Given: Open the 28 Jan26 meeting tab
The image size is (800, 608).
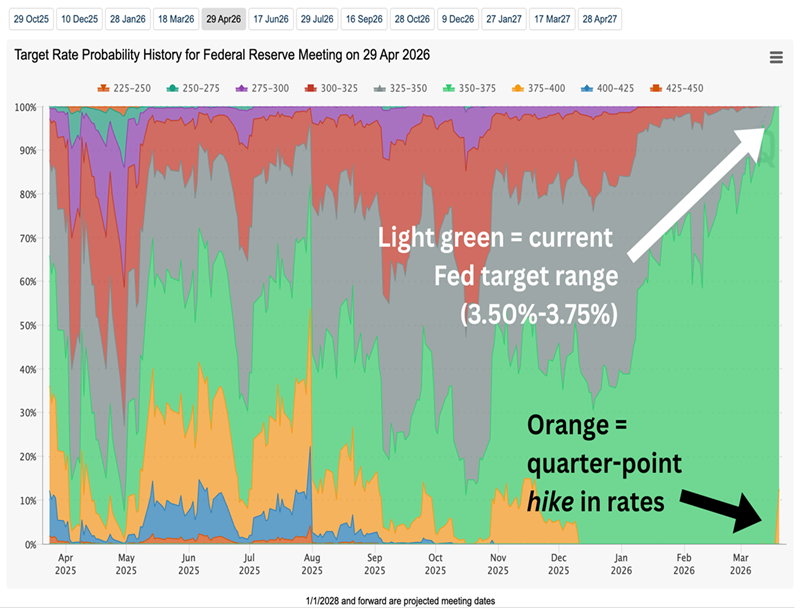Looking at the screenshot, I should click(126, 19).
